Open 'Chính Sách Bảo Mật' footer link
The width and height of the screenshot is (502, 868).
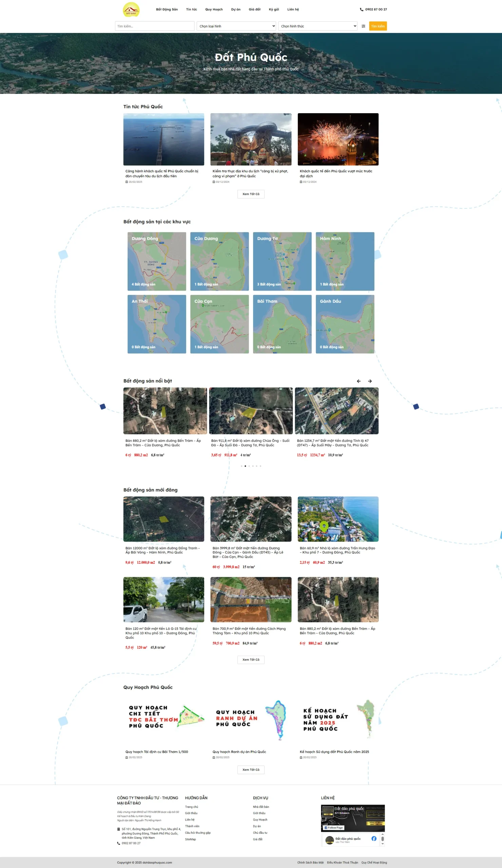coord(310,863)
